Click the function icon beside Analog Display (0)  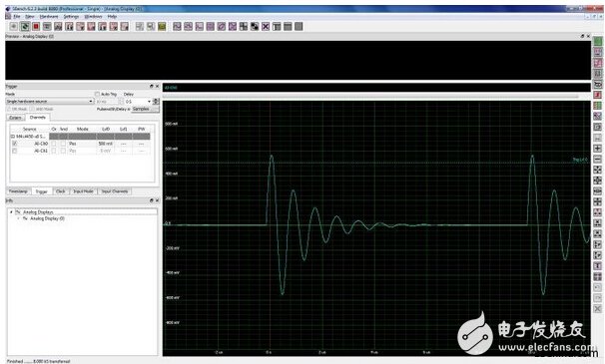[x=25, y=218]
